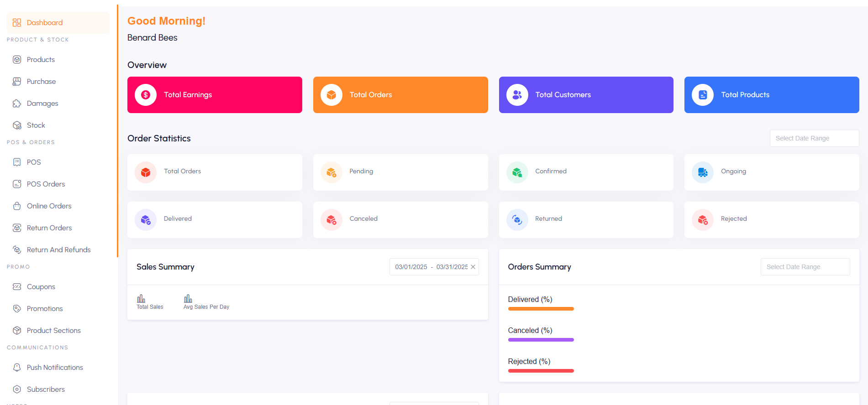Click the Returned orders icon
This screenshot has width=868, height=405.
pos(517,220)
